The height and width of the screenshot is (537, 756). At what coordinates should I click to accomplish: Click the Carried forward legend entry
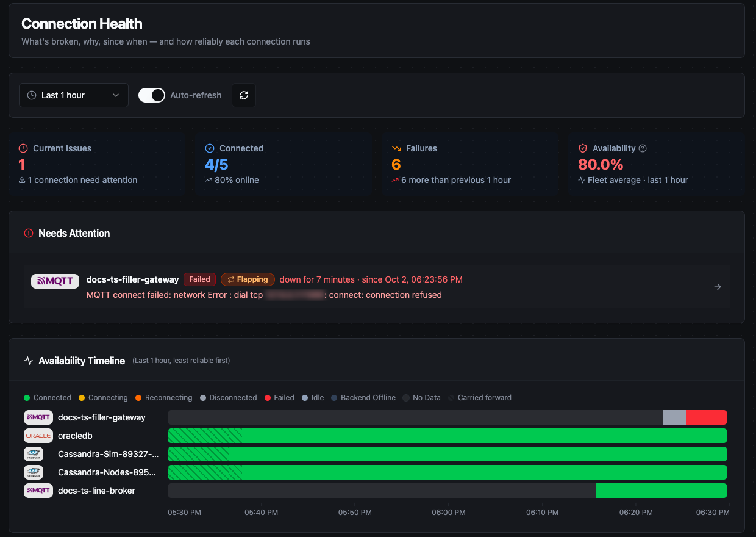[480, 398]
